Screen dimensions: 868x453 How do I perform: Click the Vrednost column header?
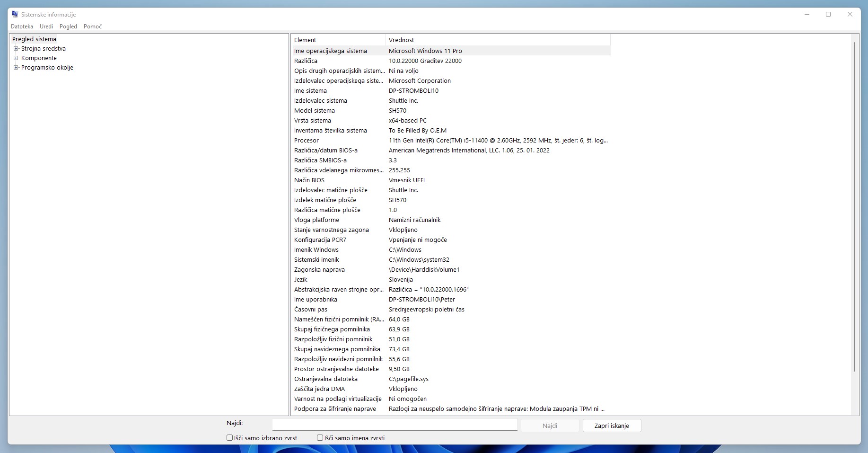pyautogui.click(x=498, y=40)
